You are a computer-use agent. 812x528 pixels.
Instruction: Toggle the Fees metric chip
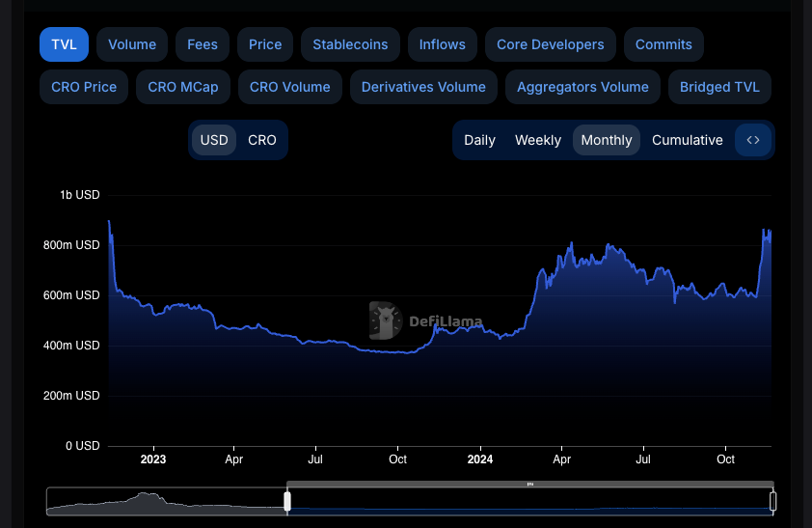(x=203, y=44)
